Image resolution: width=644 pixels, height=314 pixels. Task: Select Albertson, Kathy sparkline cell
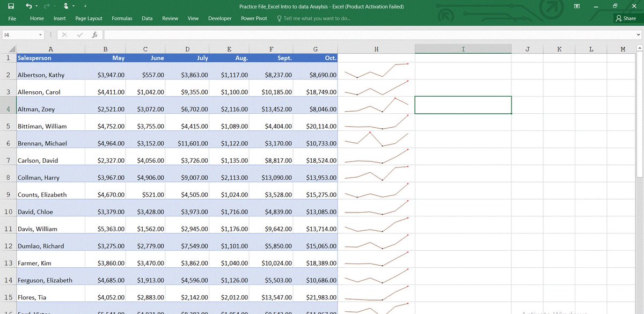point(376,71)
